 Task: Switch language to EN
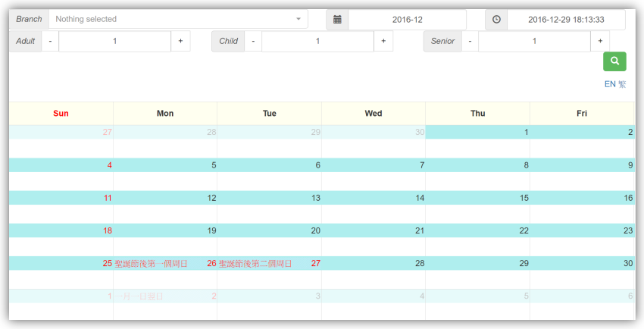point(610,84)
